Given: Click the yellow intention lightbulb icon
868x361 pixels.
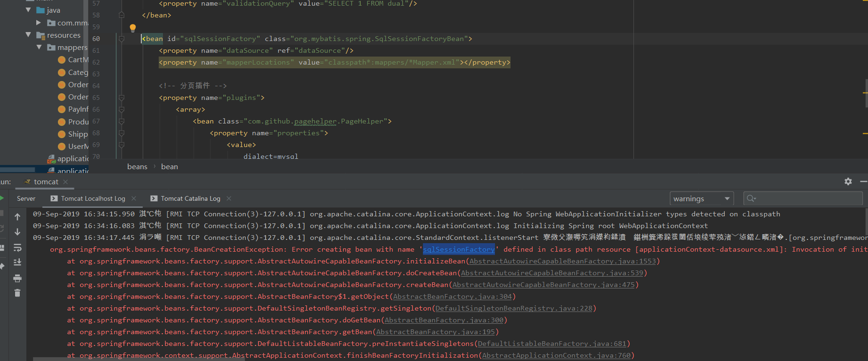Looking at the screenshot, I should coord(133,28).
